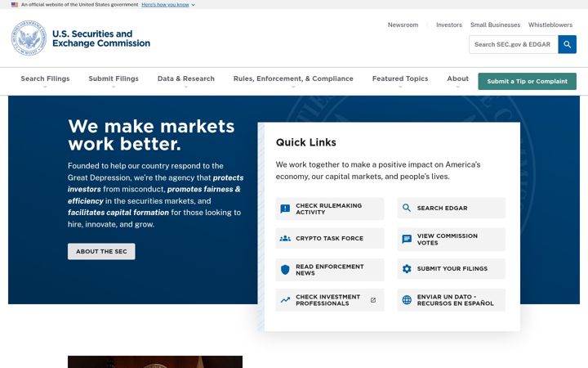The height and width of the screenshot is (368, 588).
Task: Click U.S. Securities and Exchange Commission title
Action: pos(101,38)
